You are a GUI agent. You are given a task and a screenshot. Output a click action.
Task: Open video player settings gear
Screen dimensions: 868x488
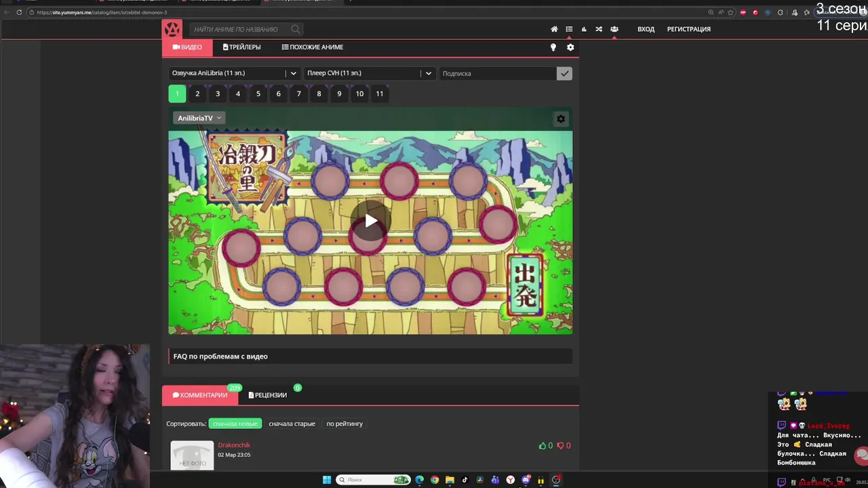tap(561, 119)
